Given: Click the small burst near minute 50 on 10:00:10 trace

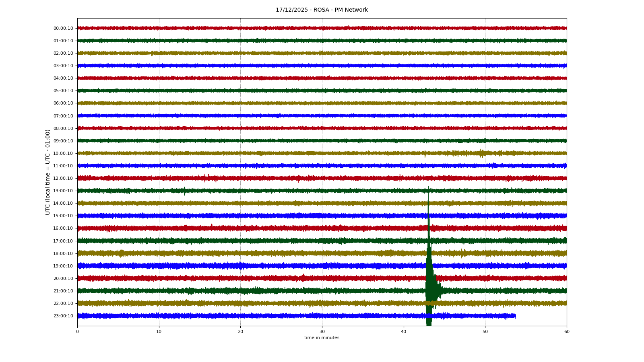Looking at the screenshot, I should click(481, 153).
